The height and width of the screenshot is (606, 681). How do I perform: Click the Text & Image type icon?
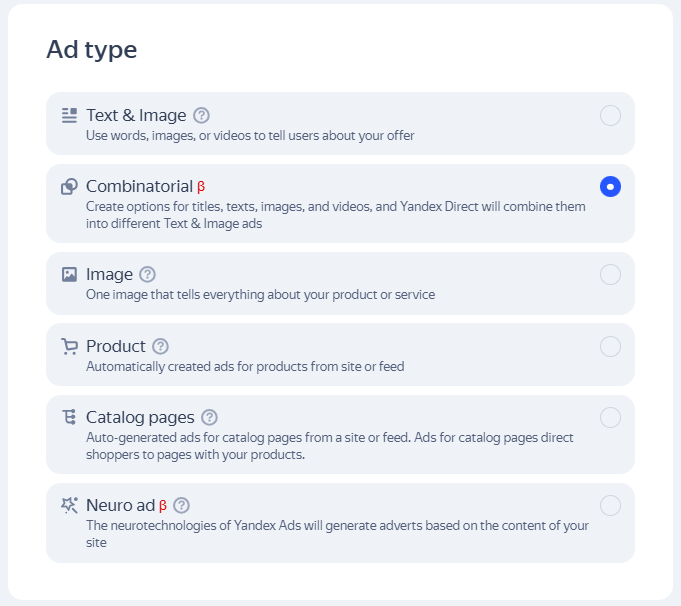point(69,115)
